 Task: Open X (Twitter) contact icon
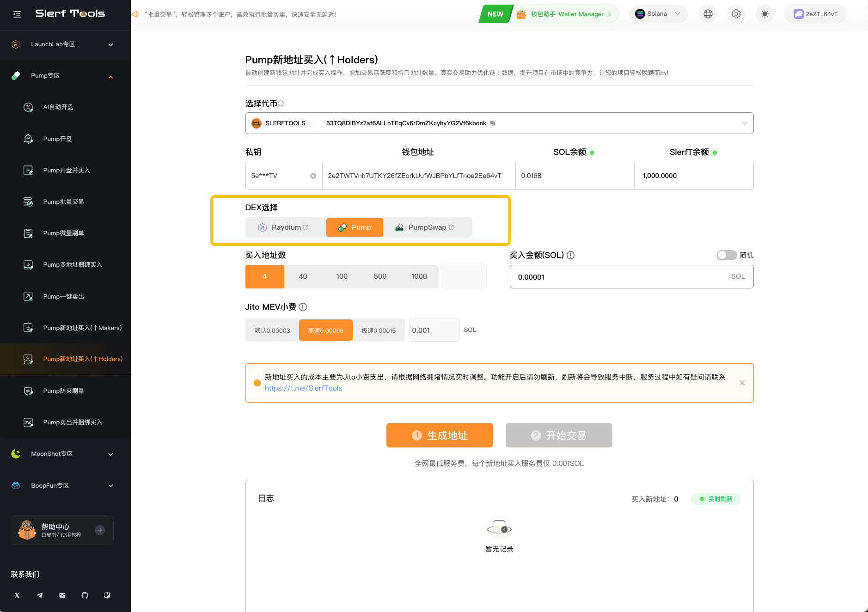coord(17,595)
